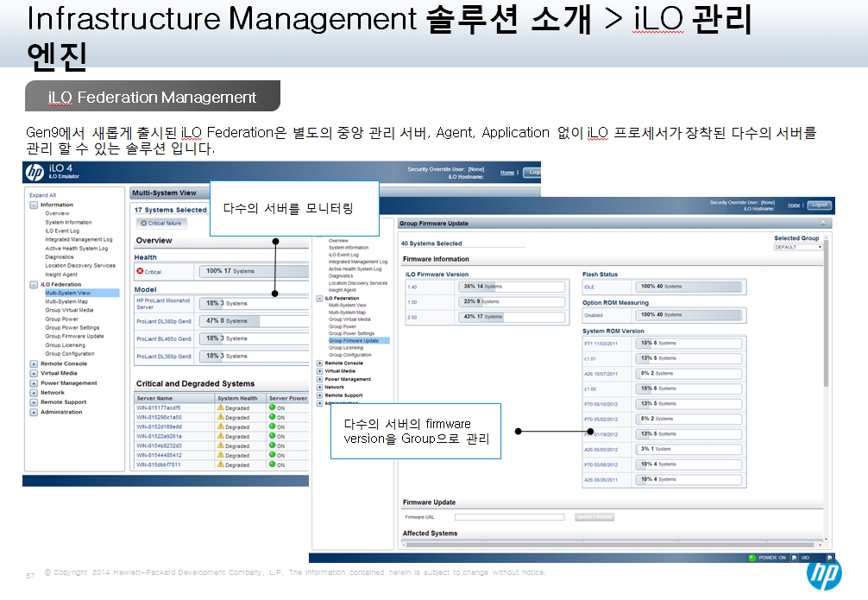Click the Degraded warning icon for WIN-81522a9261a

pyautogui.click(x=220, y=436)
